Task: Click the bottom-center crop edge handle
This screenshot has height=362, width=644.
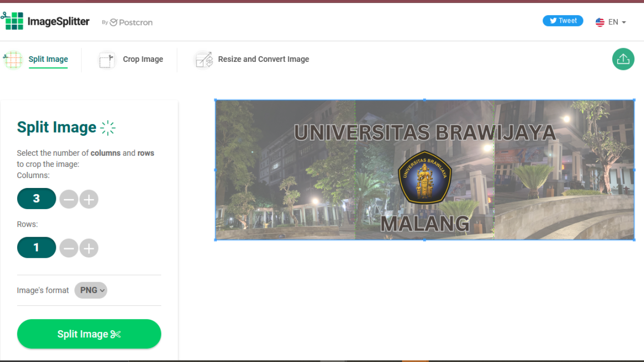Action: tap(425, 240)
